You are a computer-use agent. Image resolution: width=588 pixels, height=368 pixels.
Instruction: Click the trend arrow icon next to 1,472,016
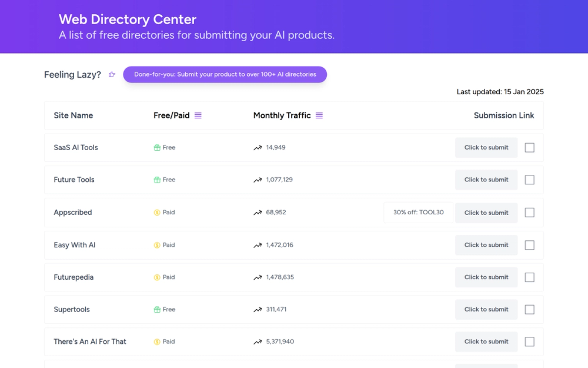[x=258, y=246]
